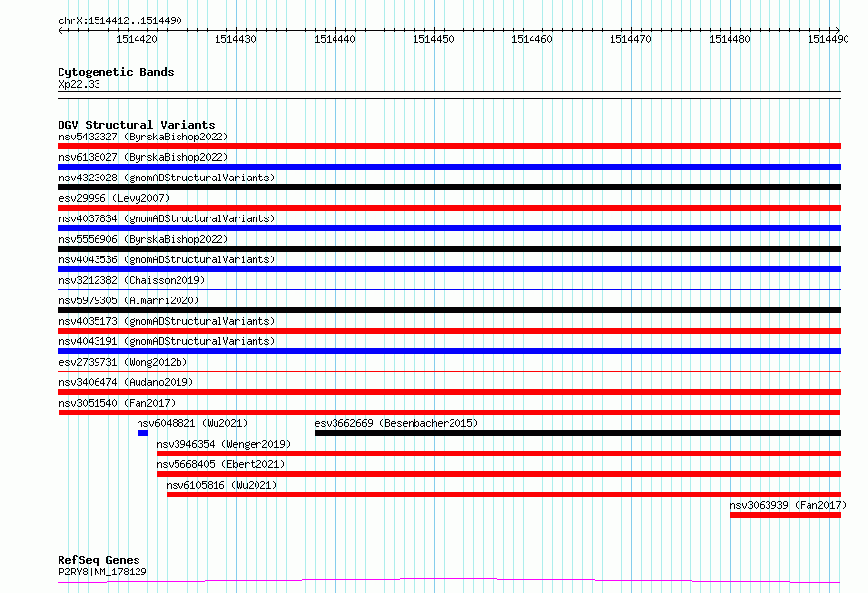Open the nsv4035173 (gnomADStructuralVariants) variant
868x593 pixels.
167,321
